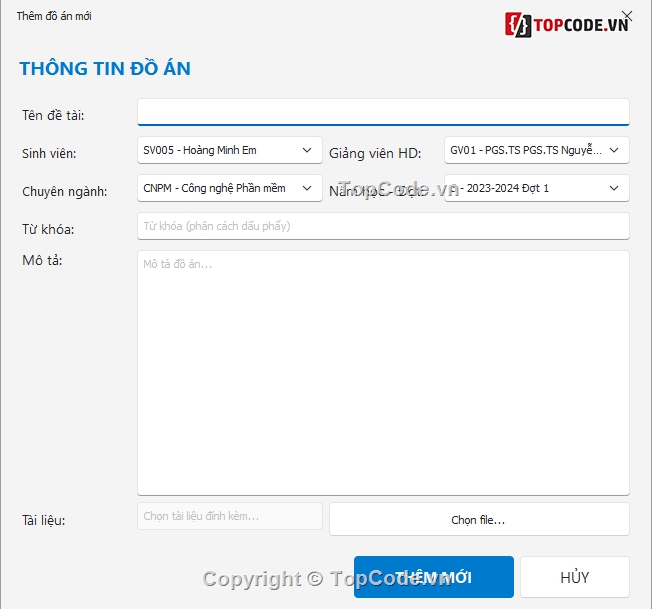
Task: Open the Sinh viên dropdown showing SV005
Action: pyautogui.click(x=230, y=150)
